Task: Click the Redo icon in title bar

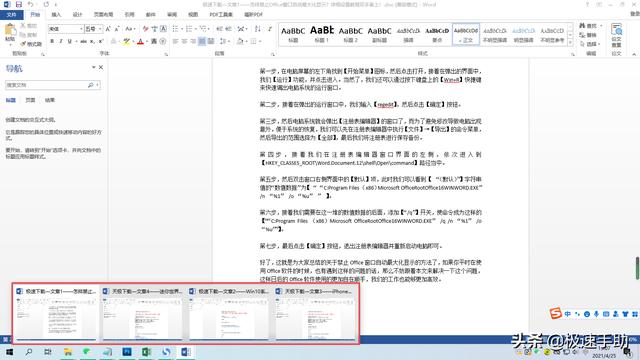Action: 46,4
